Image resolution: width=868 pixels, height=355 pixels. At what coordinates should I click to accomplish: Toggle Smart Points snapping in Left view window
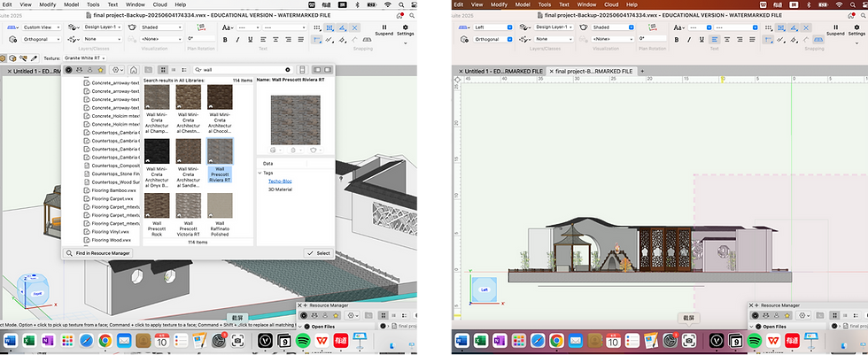pos(769,39)
